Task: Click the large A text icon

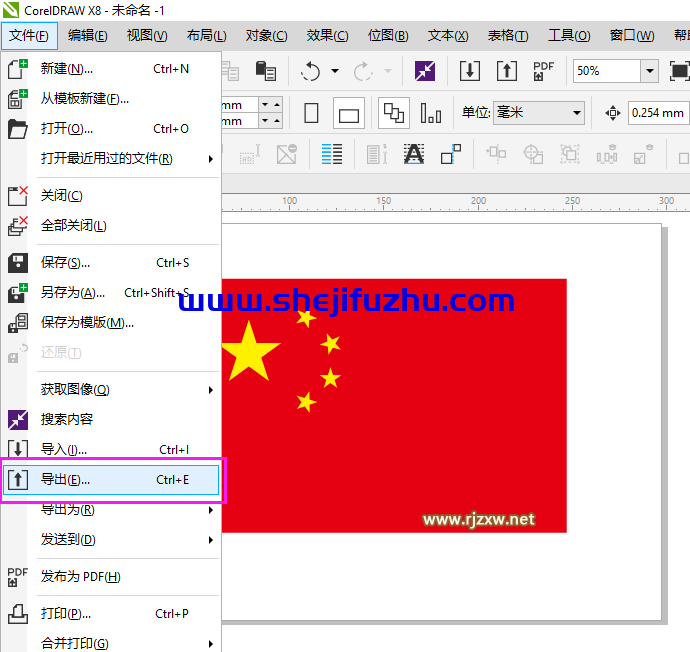Action: click(x=414, y=154)
